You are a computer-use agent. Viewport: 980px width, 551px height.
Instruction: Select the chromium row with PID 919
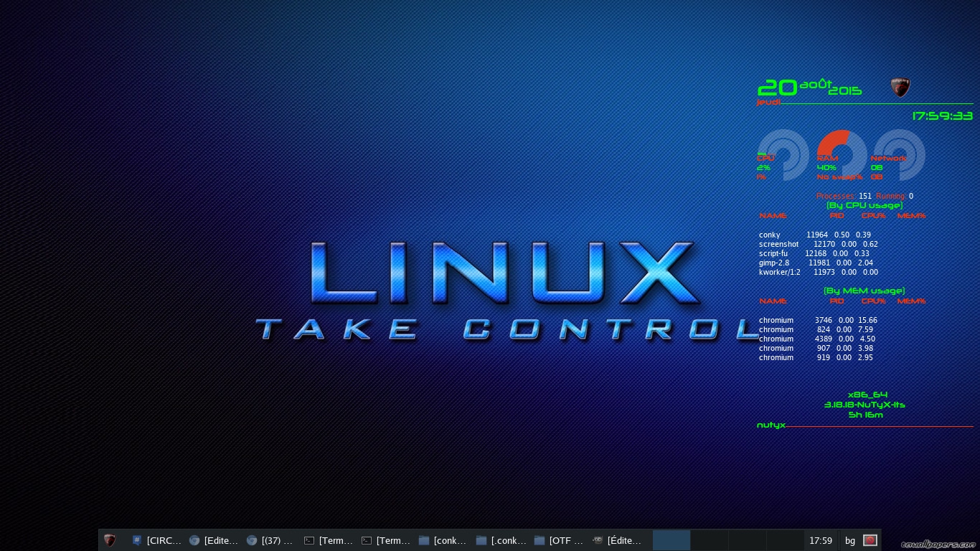point(816,357)
